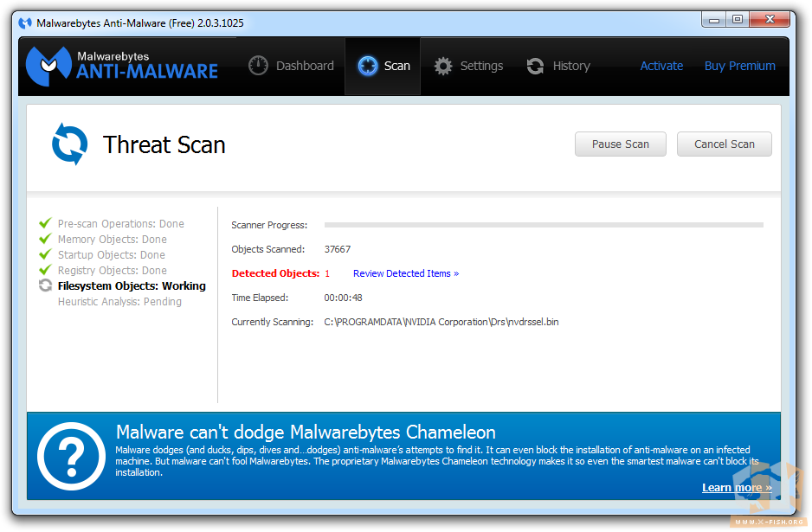
Task: Click Filesystem Objects: Working status
Action: coord(132,285)
